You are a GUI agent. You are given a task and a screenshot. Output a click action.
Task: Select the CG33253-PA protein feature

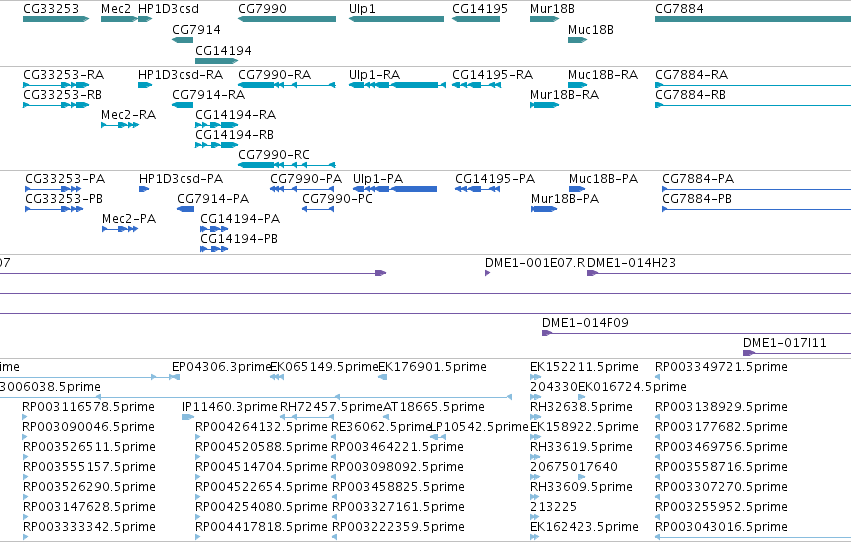coord(54,189)
